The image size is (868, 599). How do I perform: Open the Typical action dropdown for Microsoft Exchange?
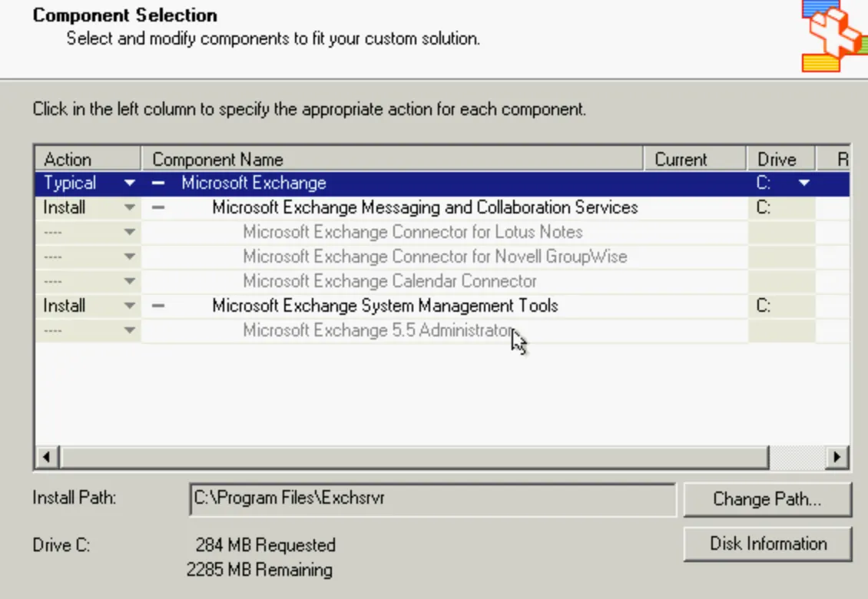[x=129, y=183]
